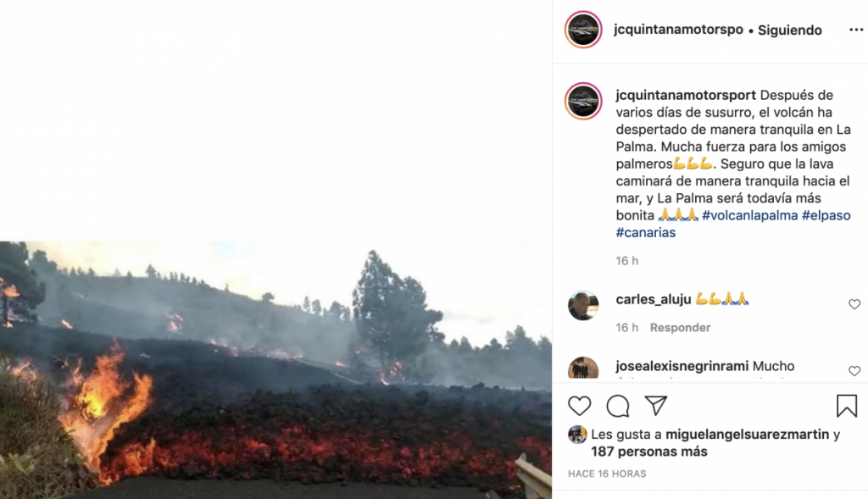This screenshot has height=499, width=868.
Task: View carles_aluju's profile avatar
Action: [583, 305]
